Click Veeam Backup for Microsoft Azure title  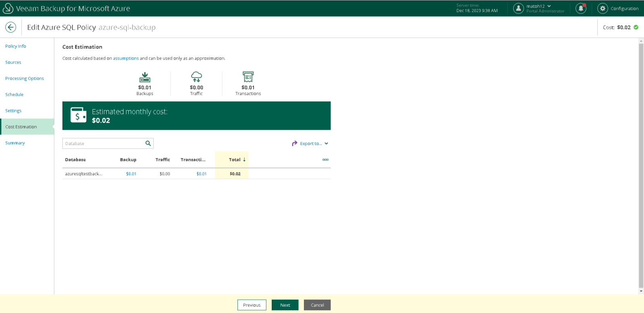73,8
